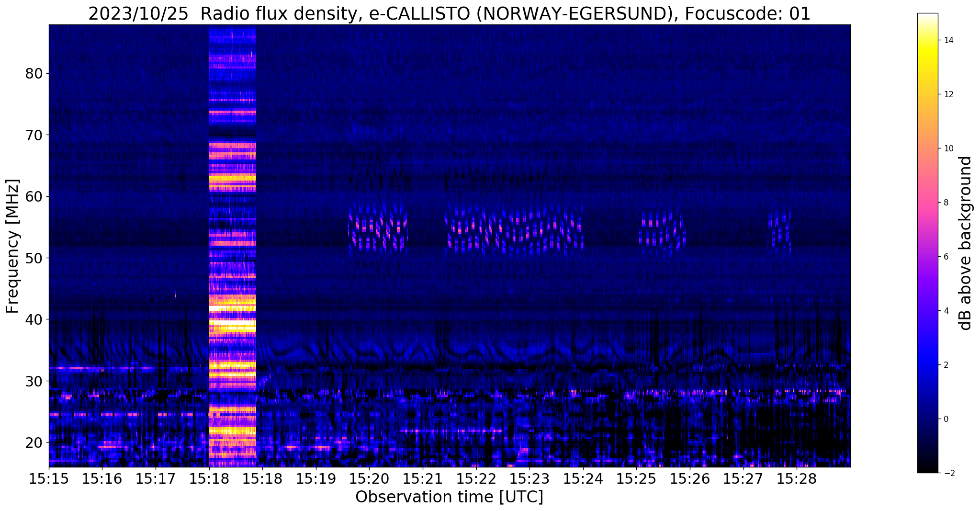Click the x-axis tick label 15:25

click(636, 479)
